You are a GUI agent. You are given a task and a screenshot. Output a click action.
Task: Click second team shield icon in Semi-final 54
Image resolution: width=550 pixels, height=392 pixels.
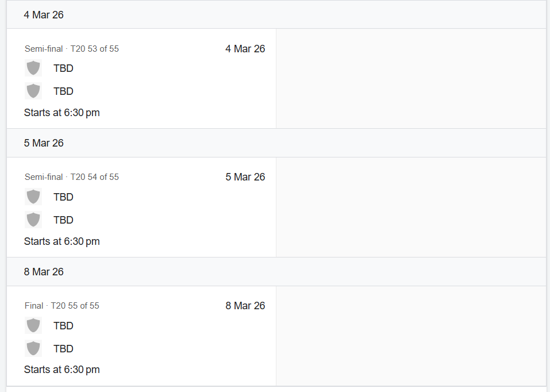tap(33, 220)
